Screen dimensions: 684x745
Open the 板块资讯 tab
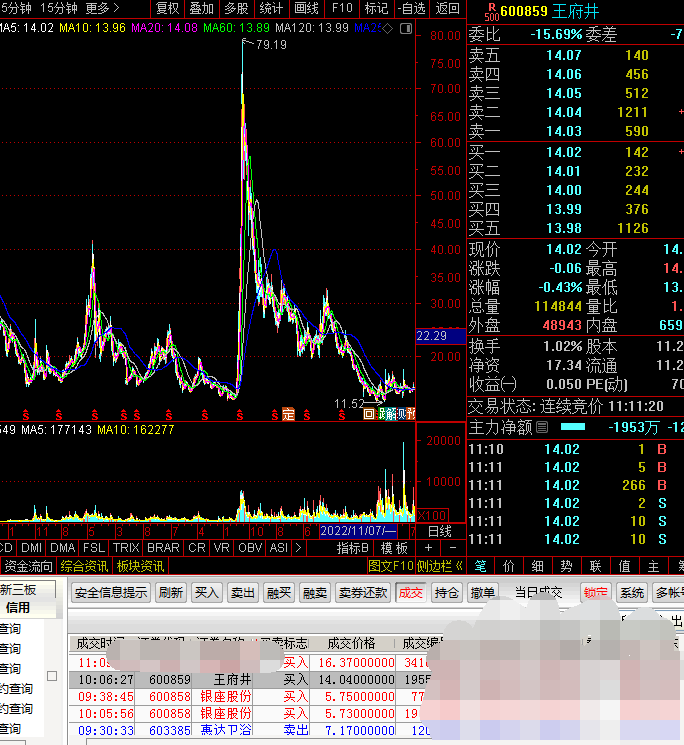140,566
